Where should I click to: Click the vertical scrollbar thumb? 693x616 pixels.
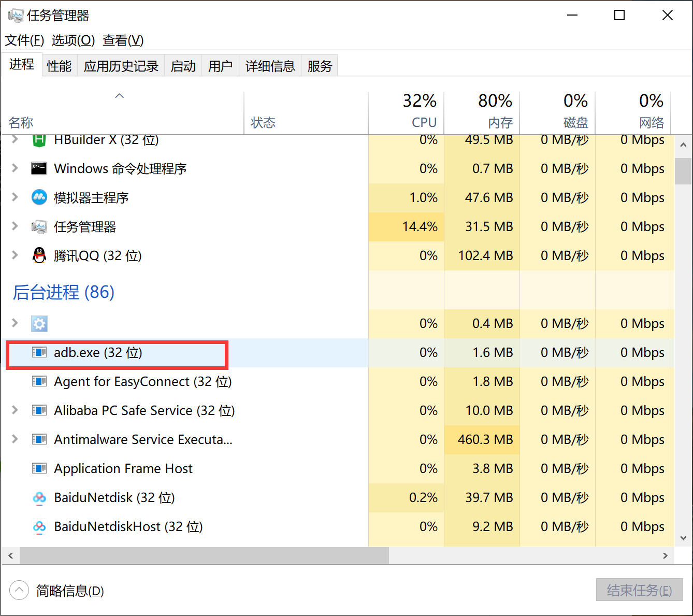(x=683, y=171)
